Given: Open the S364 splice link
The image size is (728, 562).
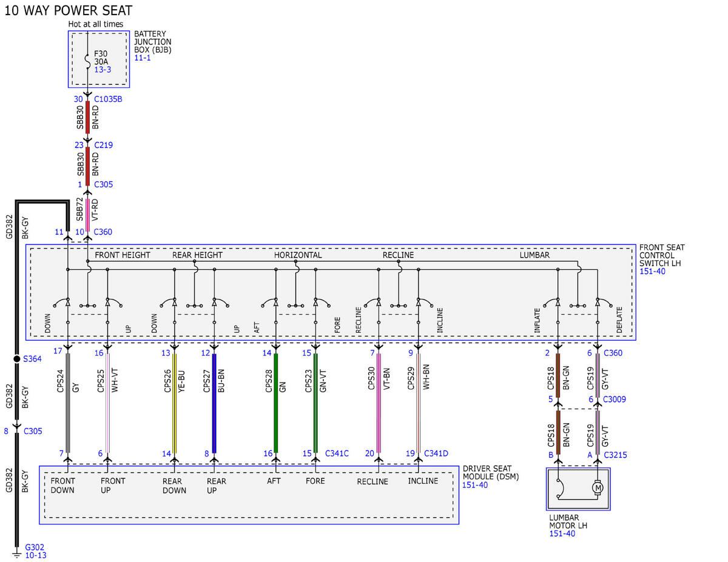Looking at the screenshot, I should coord(32,359).
